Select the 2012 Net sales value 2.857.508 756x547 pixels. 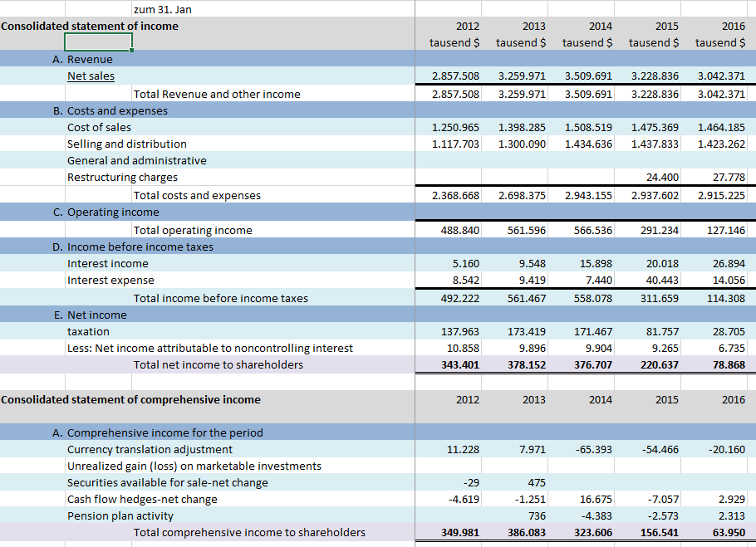(455, 76)
